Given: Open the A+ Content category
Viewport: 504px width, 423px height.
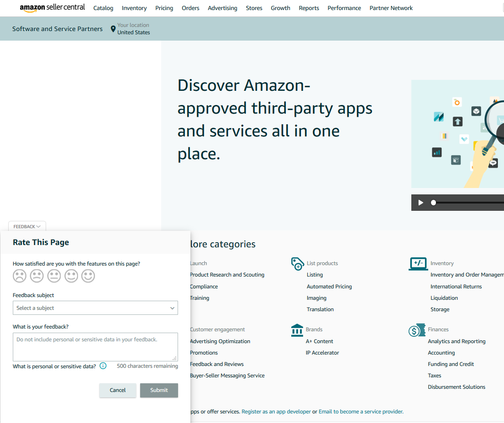Looking at the screenshot, I should click(320, 341).
